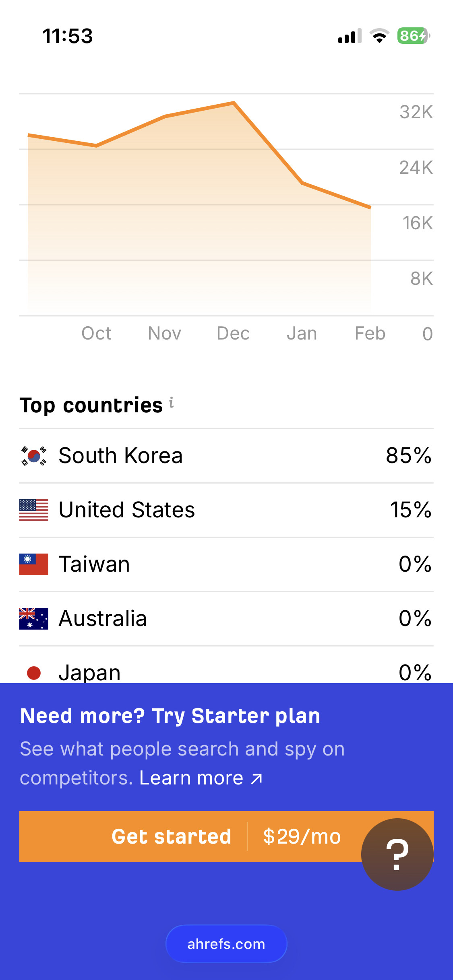Tap the chart peak at Dec
453x980 pixels.
coord(234,103)
